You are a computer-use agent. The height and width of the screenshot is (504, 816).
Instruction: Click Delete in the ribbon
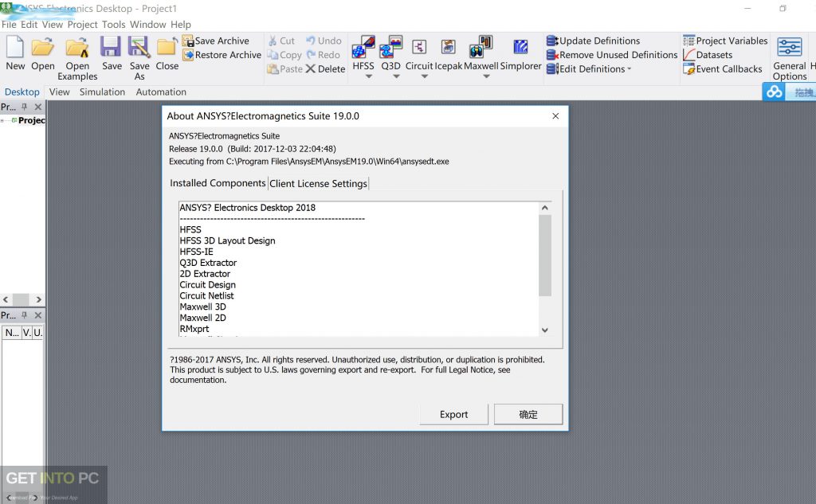tap(325, 68)
